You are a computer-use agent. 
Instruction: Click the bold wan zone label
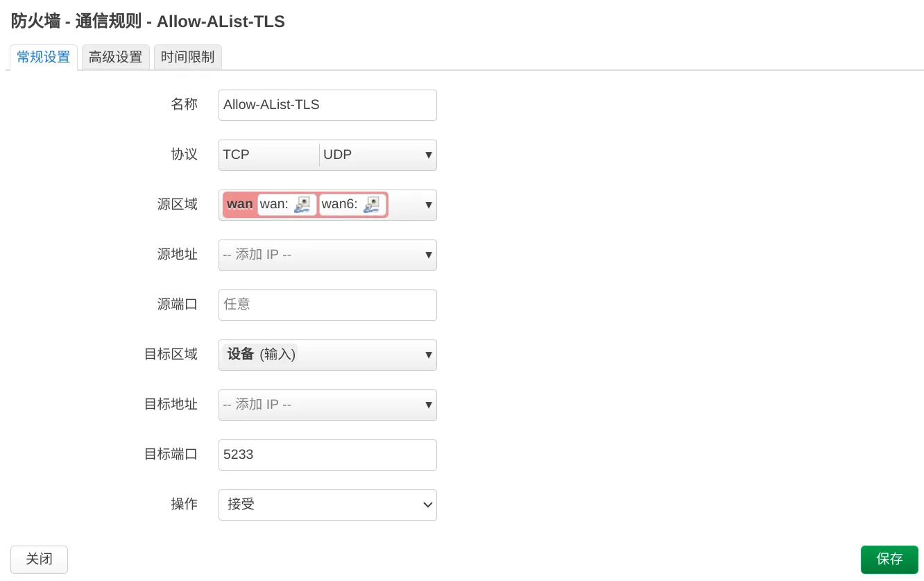(240, 204)
